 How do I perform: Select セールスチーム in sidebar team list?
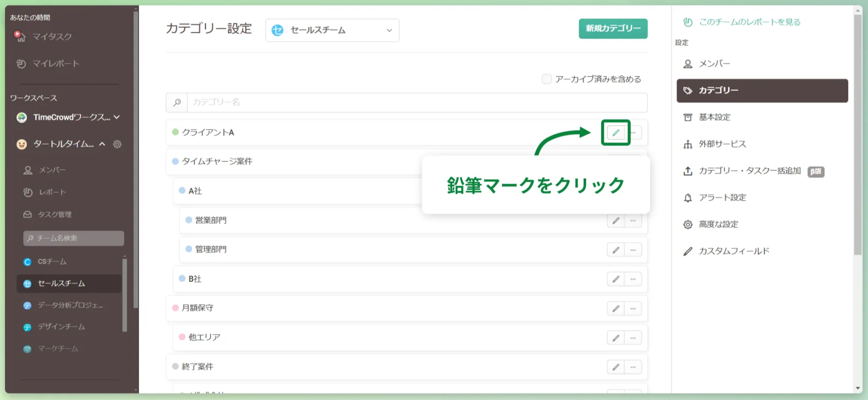pyautogui.click(x=69, y=283)
